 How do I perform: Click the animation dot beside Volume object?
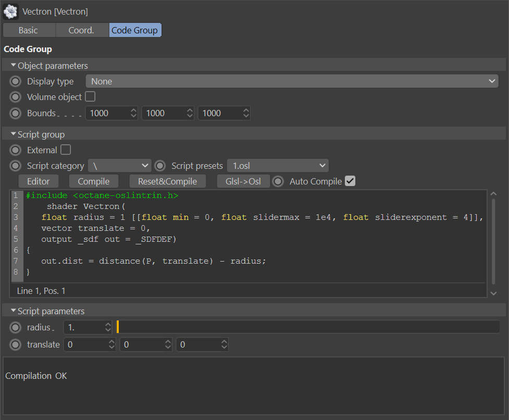pos(15,97)
